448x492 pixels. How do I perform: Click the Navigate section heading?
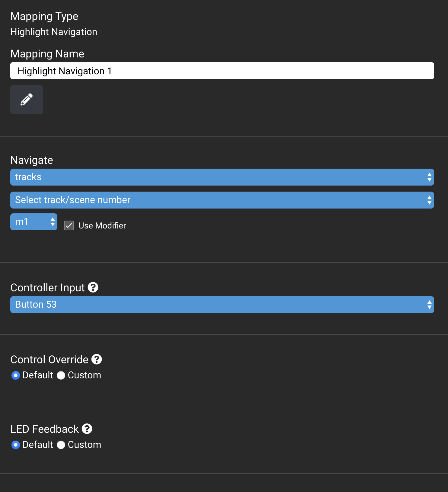point(32,160)
